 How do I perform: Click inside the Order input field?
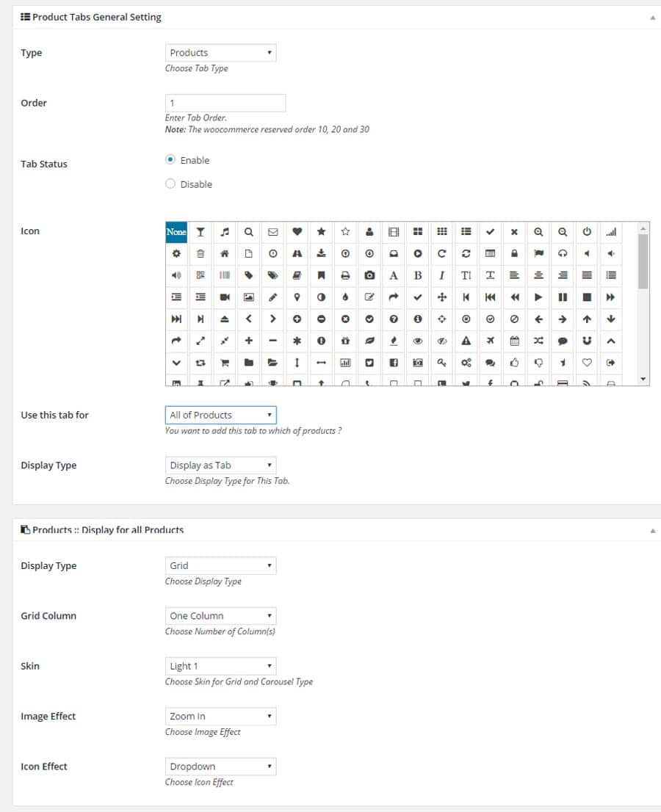[225, 103]
